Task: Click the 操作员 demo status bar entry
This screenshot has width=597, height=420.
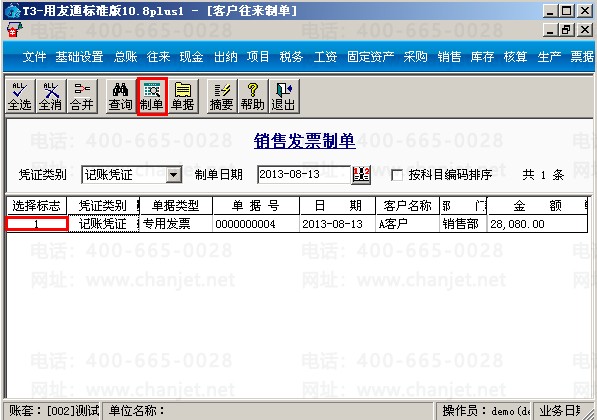Action: (x=484, y=411)
